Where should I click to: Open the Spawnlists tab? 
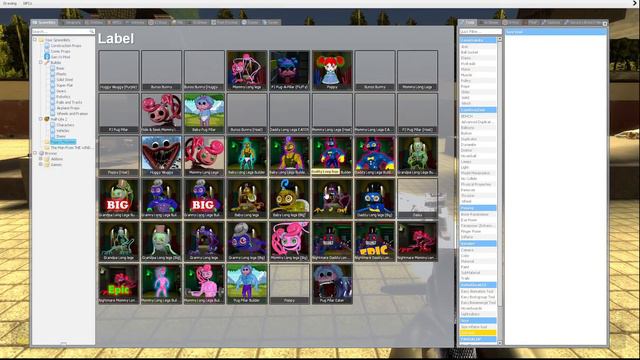(x=44, y=22)
